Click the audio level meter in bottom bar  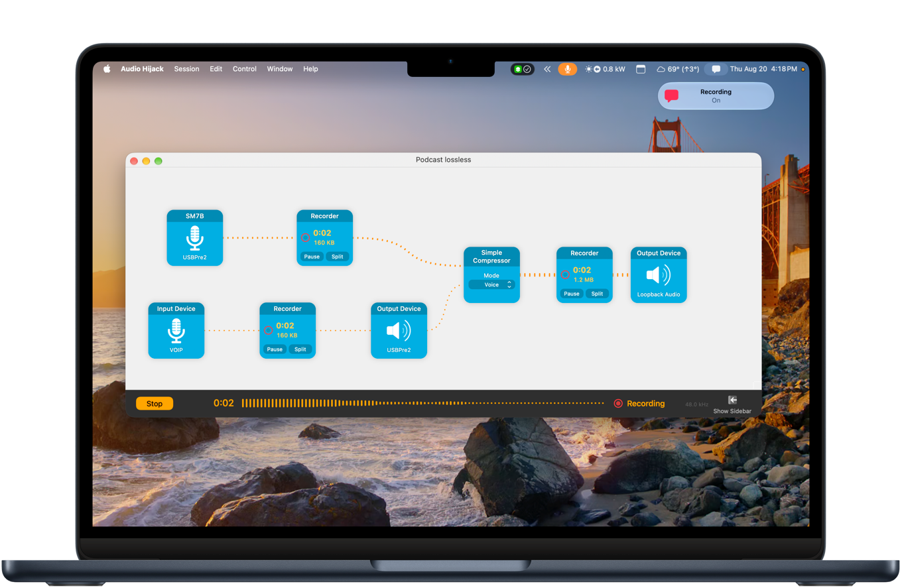[x=422, y=403]
